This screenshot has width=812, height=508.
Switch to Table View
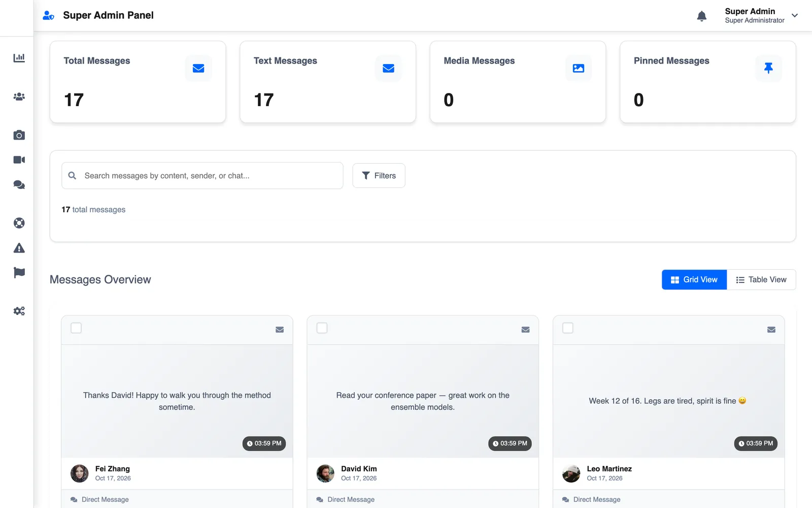coord(761,280)
